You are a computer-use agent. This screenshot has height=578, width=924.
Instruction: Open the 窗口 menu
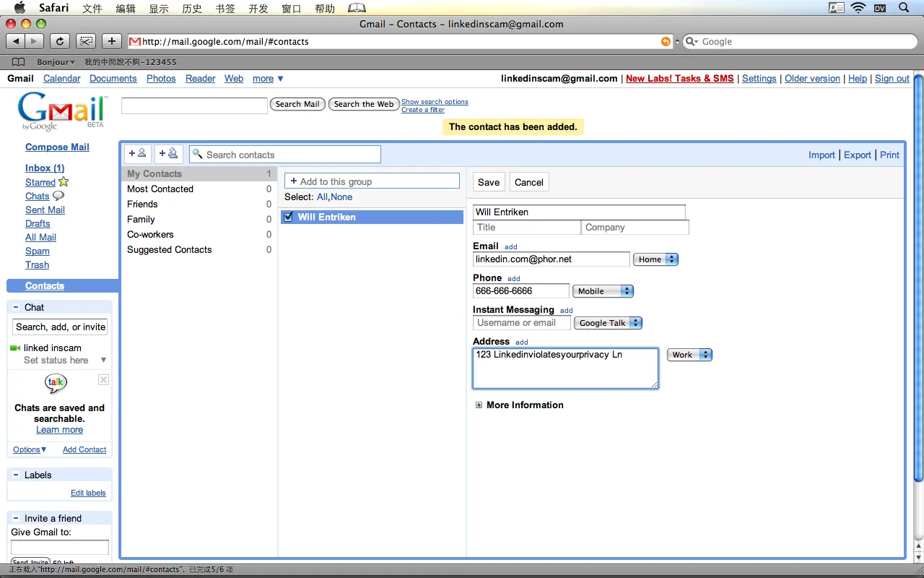click(292, 8)
